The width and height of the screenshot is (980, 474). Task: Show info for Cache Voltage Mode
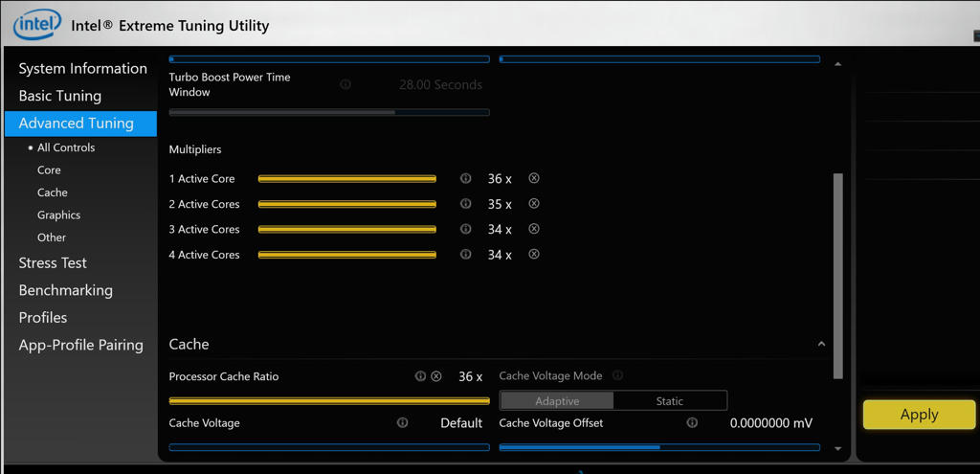tap(617, 375)
